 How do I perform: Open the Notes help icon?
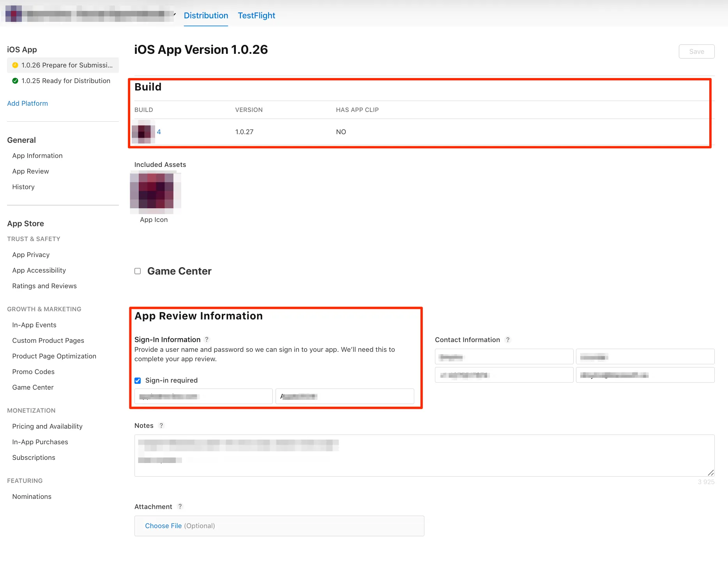tap(161, 426)
